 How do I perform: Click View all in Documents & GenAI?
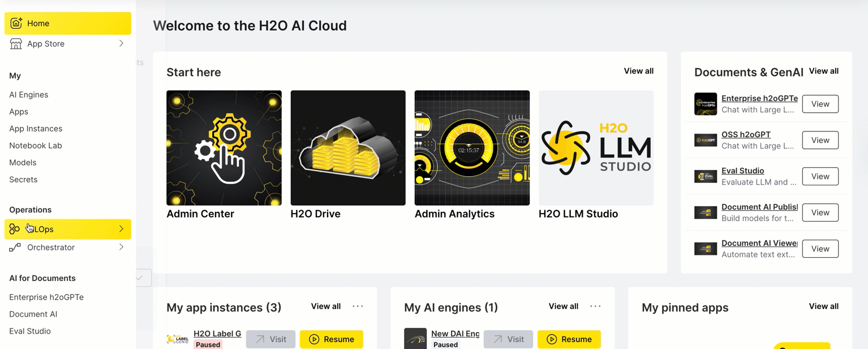823,71
